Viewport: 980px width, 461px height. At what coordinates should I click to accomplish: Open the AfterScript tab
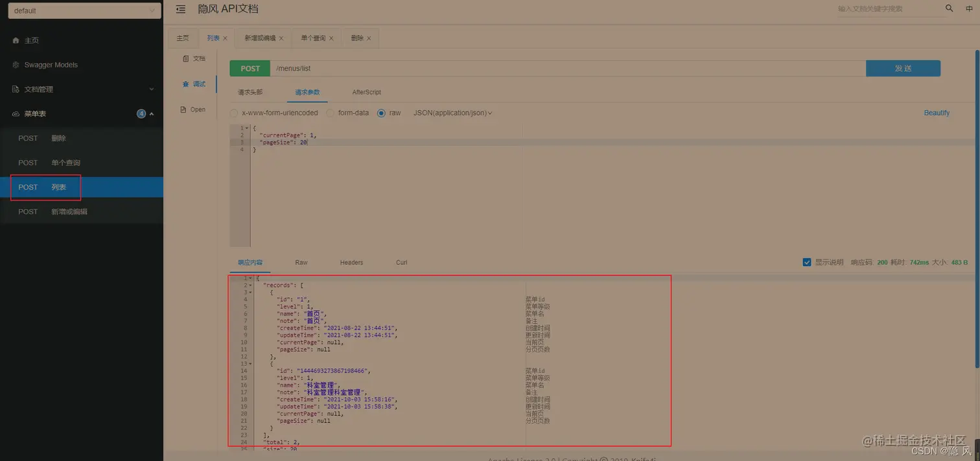367,92
